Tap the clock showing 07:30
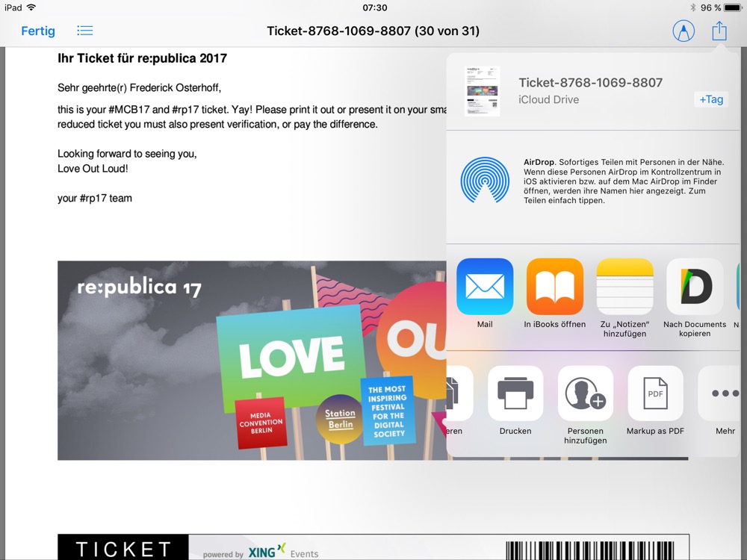 (x=374, y=7)
